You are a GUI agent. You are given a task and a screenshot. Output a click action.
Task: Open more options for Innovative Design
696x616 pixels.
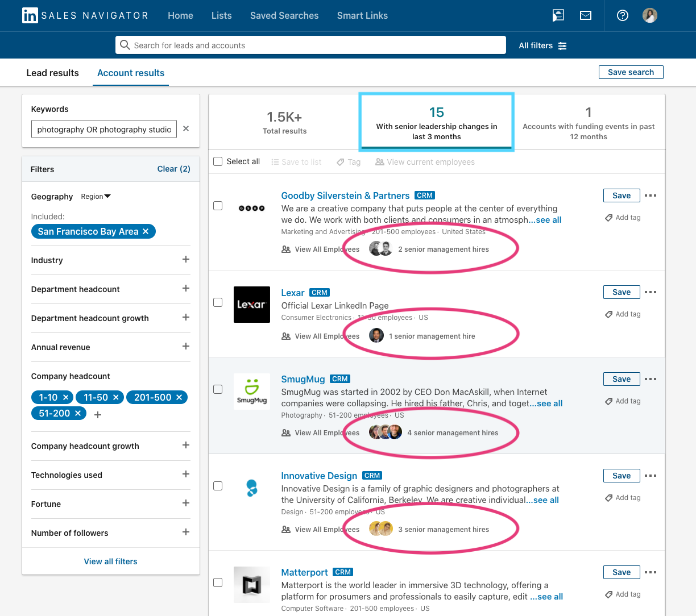tap(651, 476)
